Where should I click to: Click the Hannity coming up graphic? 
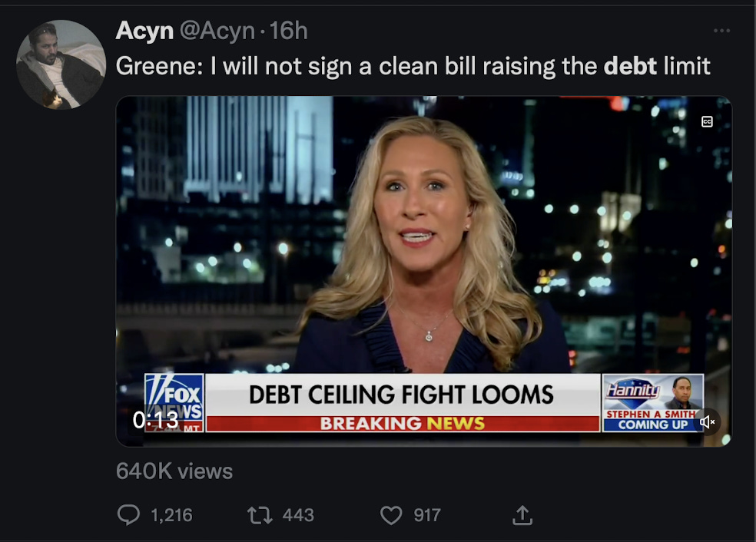tap(653, 403)
